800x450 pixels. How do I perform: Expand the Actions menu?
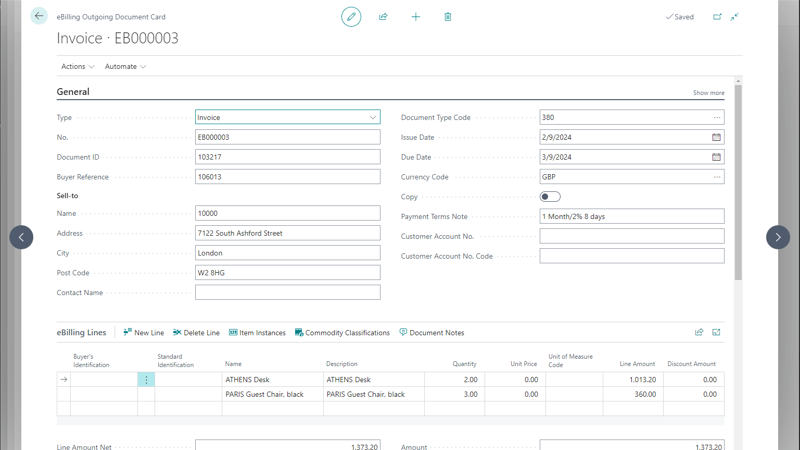coord(78,67)
